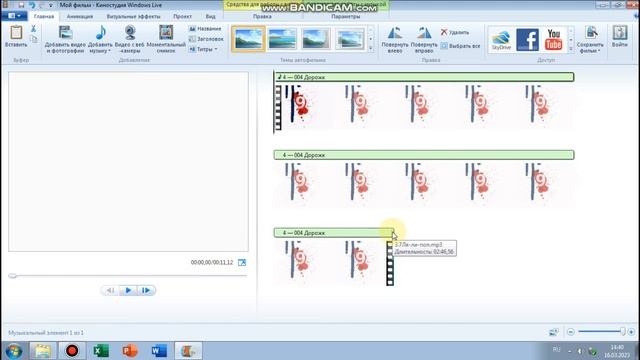This screenshot has width=640, height=360.
Task: Open the Главная (Home) ribbon tab
Action: 44,17
